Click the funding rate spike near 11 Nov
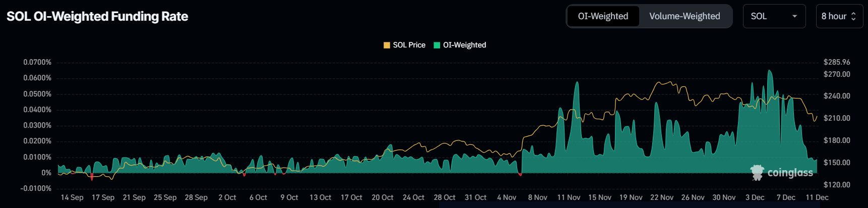 pyautogui.click(x=577, y=83)
